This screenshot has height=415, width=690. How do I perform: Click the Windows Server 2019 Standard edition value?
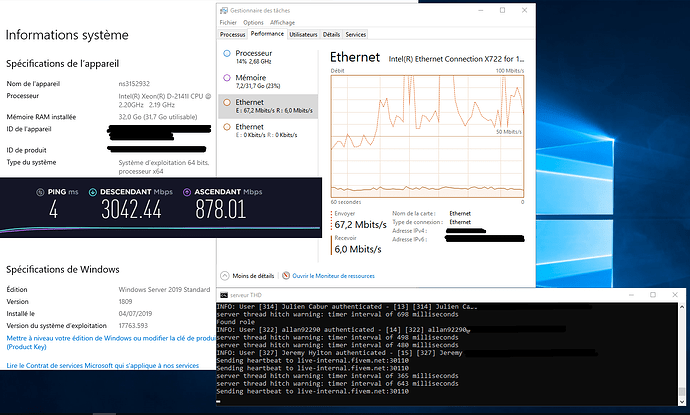[164, 290]
